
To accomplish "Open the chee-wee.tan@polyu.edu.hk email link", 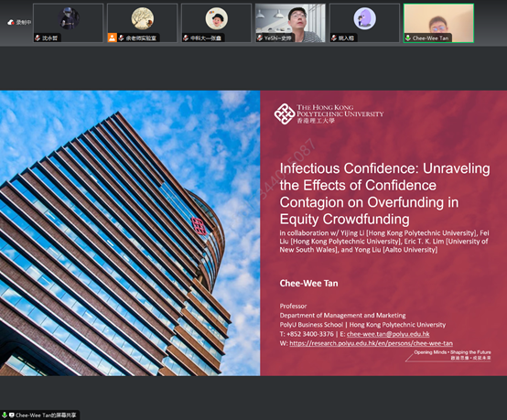I will [x=388, y=334].
